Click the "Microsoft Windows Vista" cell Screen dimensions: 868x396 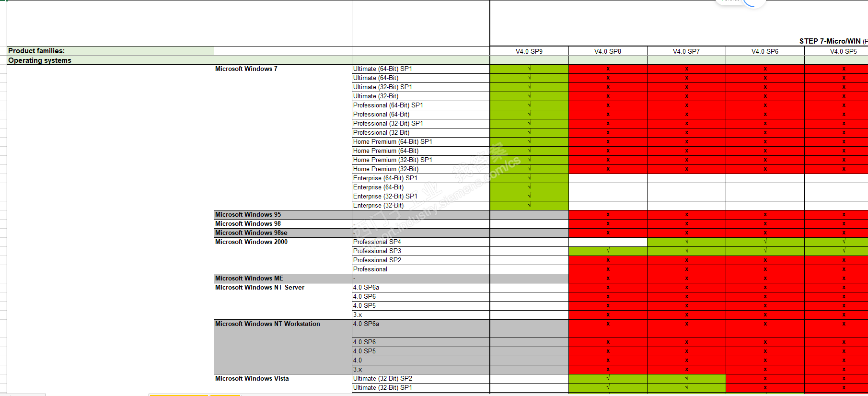click(283, 384)
